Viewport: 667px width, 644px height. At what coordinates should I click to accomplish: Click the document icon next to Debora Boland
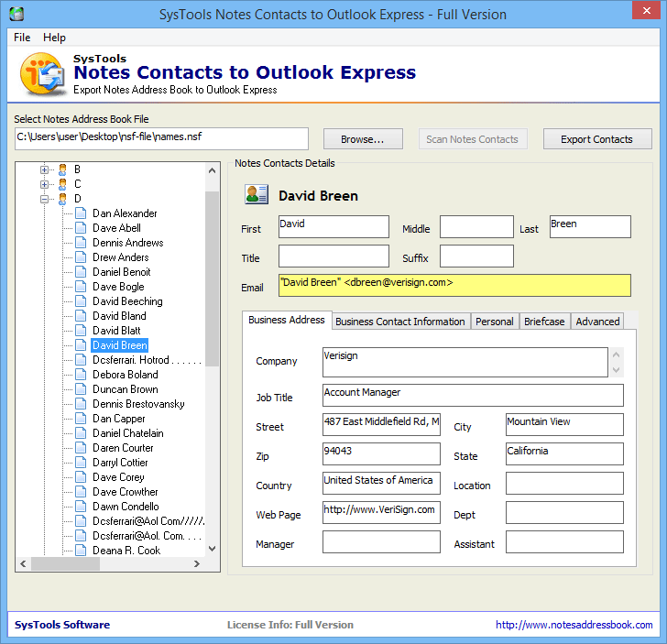(81, 375)
